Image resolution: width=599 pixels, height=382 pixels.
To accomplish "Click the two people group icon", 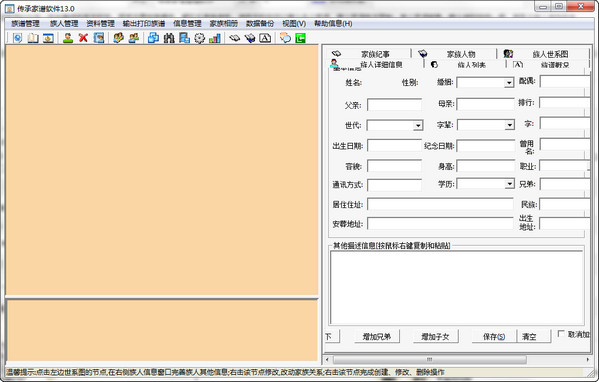I will [134, 38].
